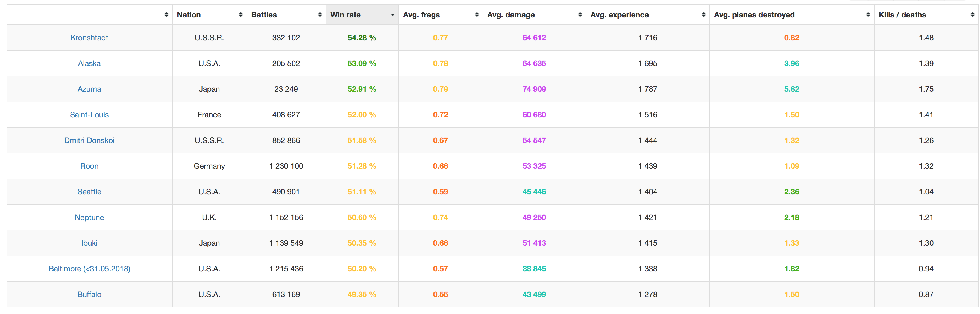Sort table by Battles header text

tap(264, 15)
